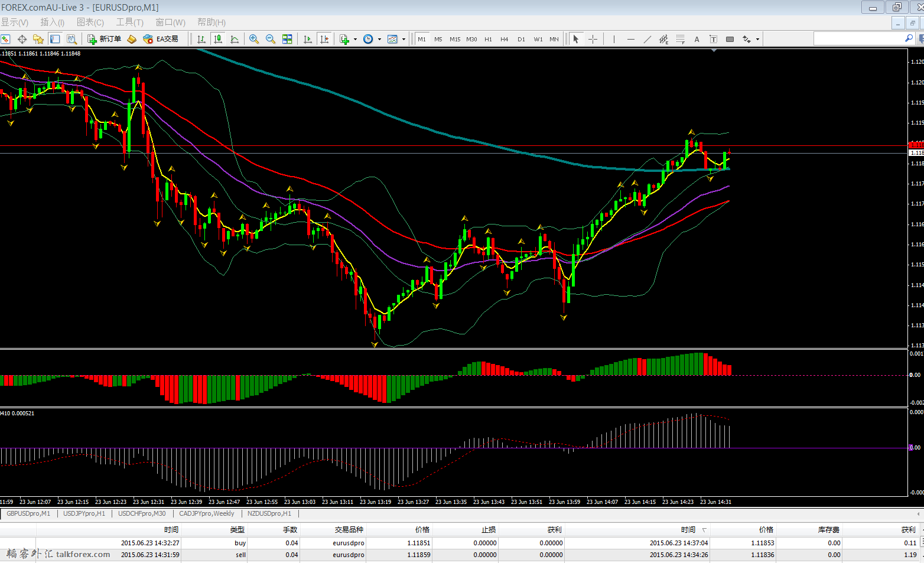The width and height of the screenshot is (924, 563).
Task: Draw a trendline tool
Action: pos(648,39)
